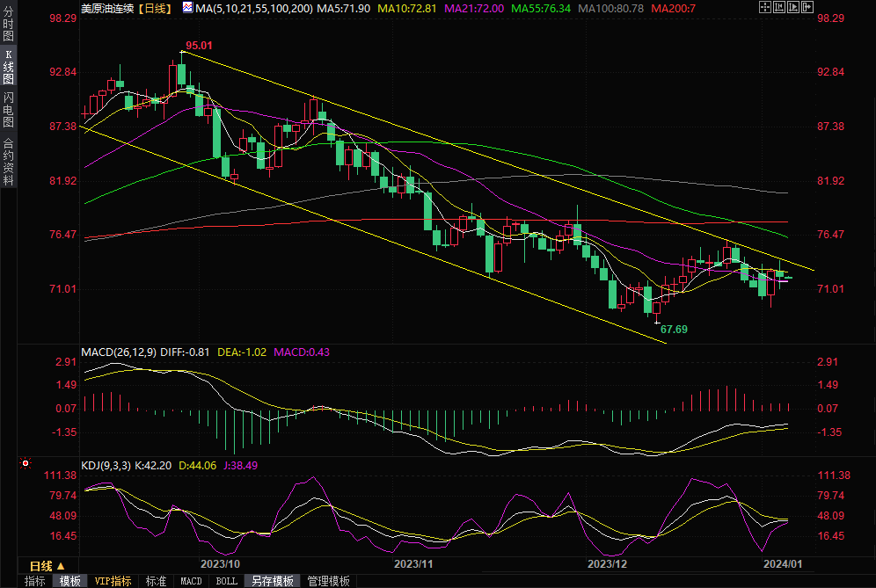Image resolution: width=876 pixels, height=588 pixels.
Task: Click the 另存模板 button
Action: [x=273, y=581]
